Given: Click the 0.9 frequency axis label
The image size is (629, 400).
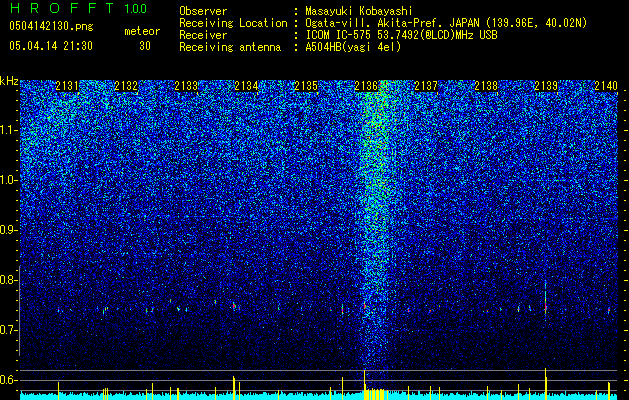Looking at the screenshot, I should (x=9, y=230).
